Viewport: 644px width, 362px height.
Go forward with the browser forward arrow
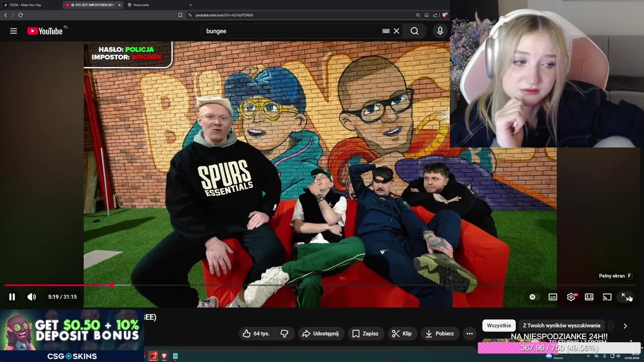click(13, 15)
